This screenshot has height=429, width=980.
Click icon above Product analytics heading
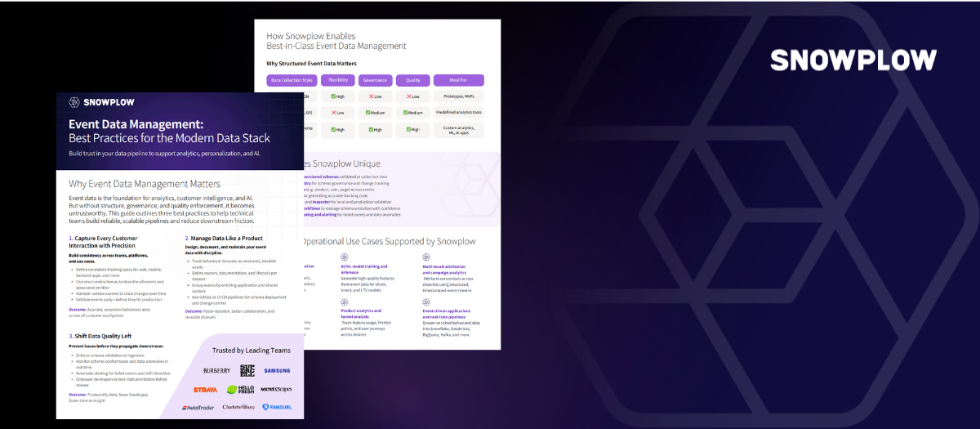click(344, 302)
